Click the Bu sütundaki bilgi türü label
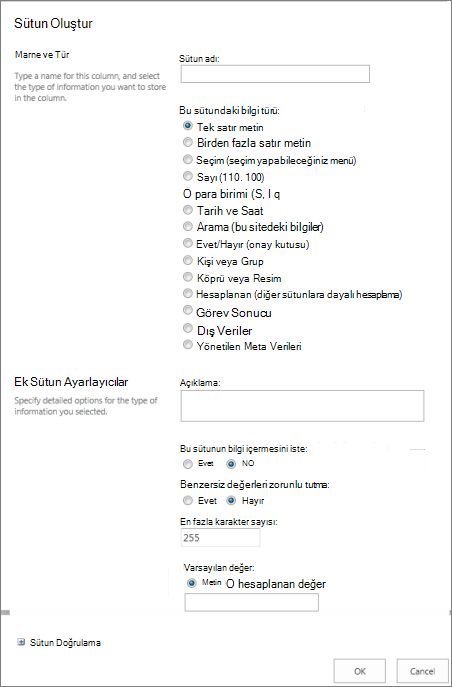Viewport: 452px width, 687px height. pyautogui.click(x=230, y=110)
